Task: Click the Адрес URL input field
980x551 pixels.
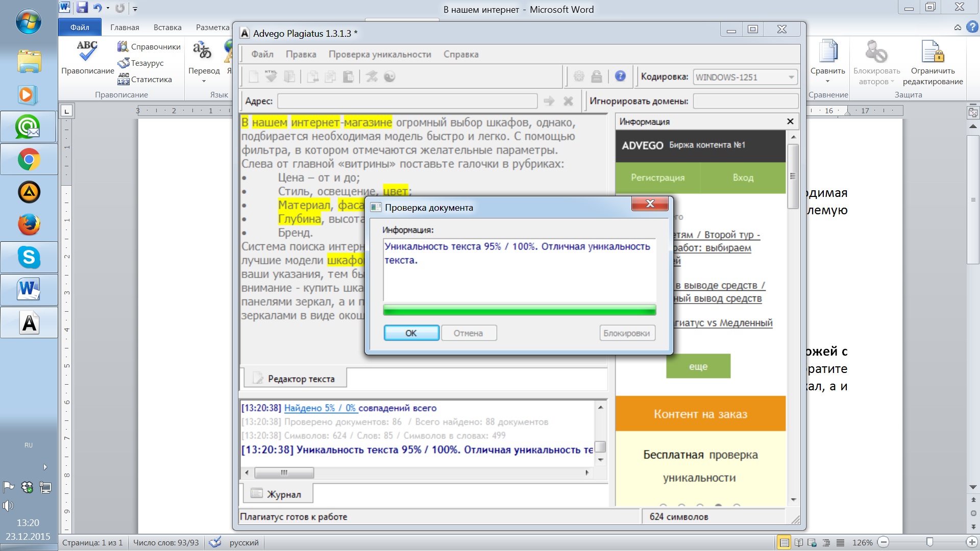Action: point(407,101)
